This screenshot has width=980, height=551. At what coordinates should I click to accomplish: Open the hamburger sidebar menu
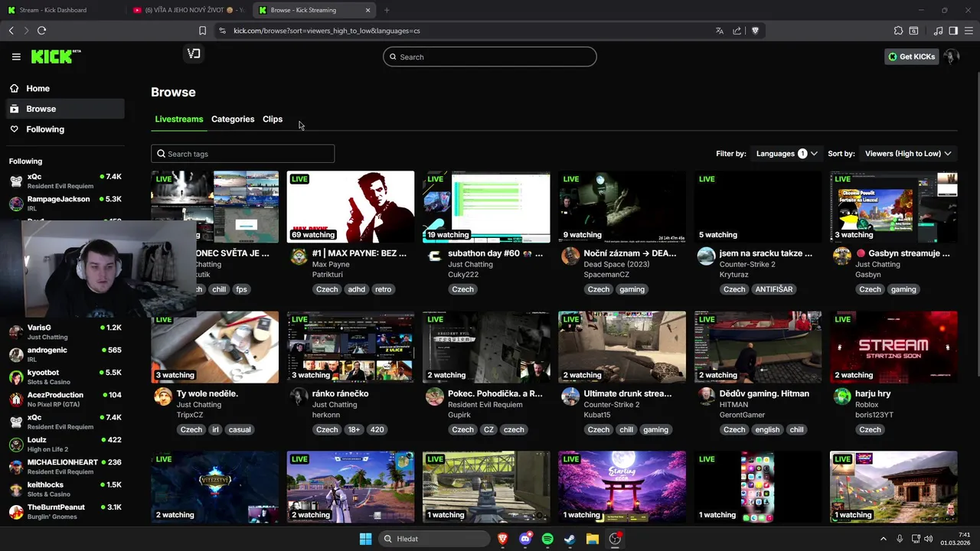(16, 57)
